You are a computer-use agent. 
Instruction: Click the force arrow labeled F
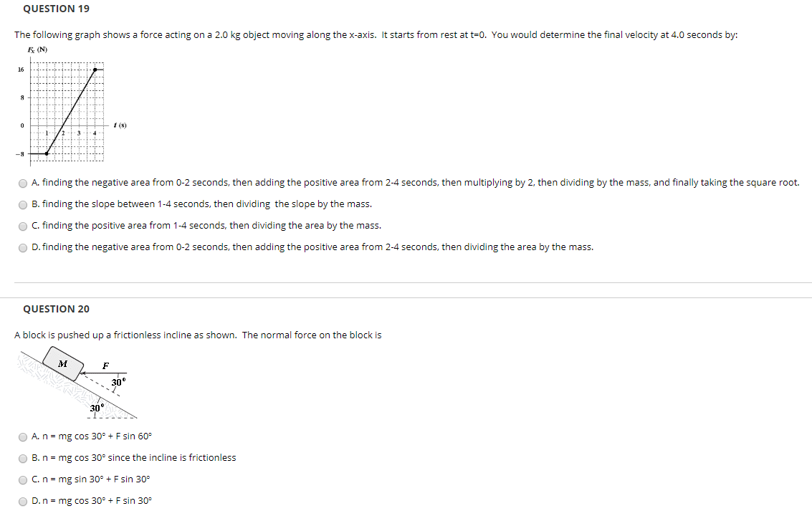tap(104, 372)
